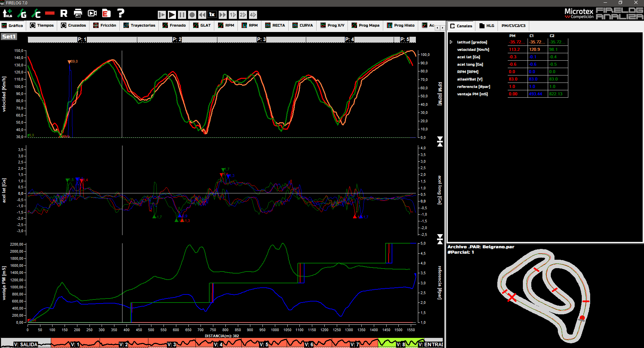Open the RECTA tab
The height and width of the screenshot is (348, 644).
pos(275,26)
